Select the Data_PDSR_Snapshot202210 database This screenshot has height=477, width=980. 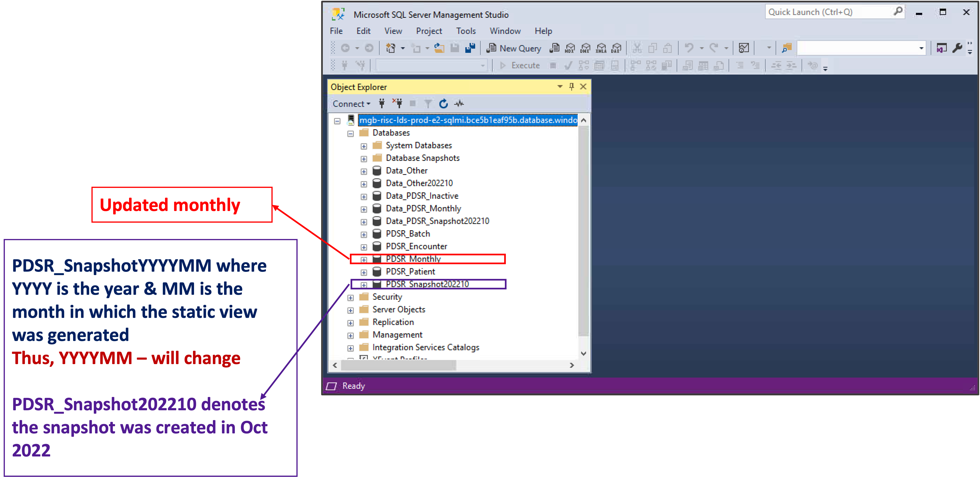pyautogui.click(x=437, y=221)
